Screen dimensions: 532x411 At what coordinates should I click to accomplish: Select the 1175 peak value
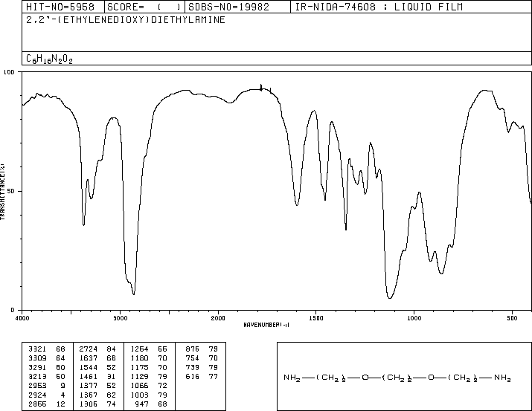click(139, 367)
